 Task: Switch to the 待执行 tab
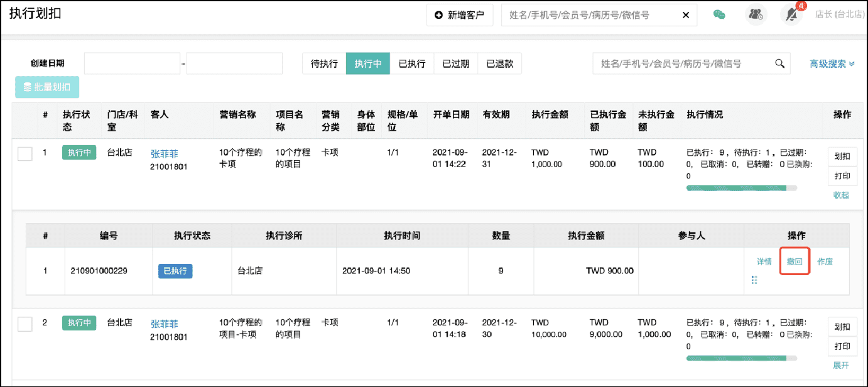(x=324, y=63)
